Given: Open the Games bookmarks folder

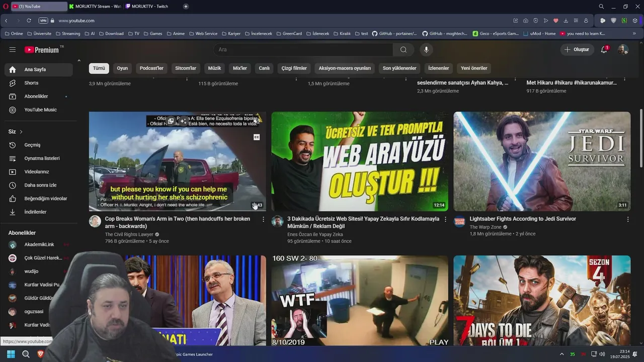Looking at the screenshot, I should [x=153, y=34].
